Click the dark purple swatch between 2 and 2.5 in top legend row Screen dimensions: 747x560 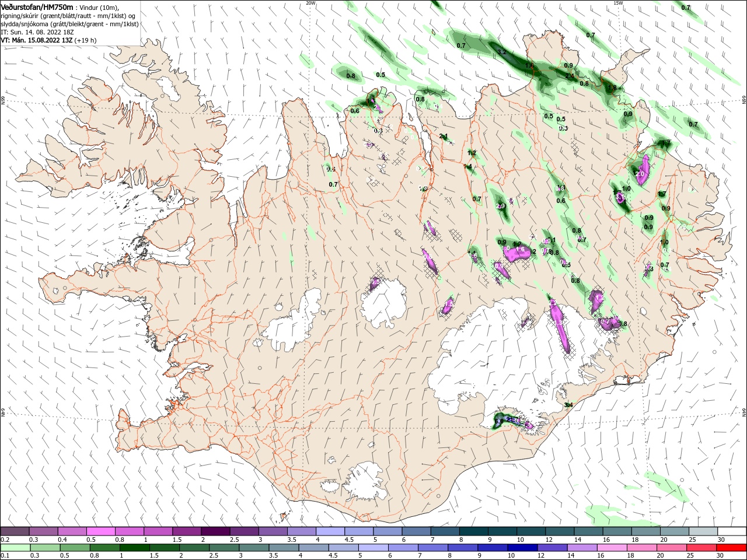coord(215,531)
